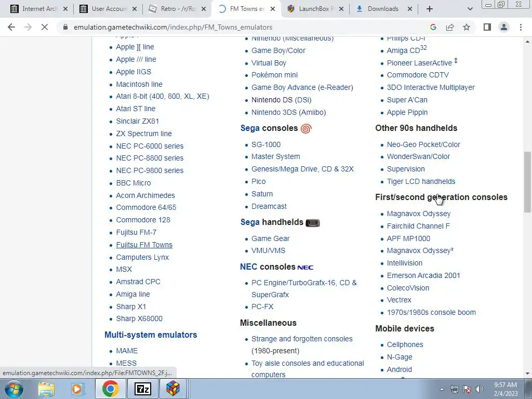Open the N-Gage link
The width and height of the screenshot is (532, 399).
pos(400,357)
